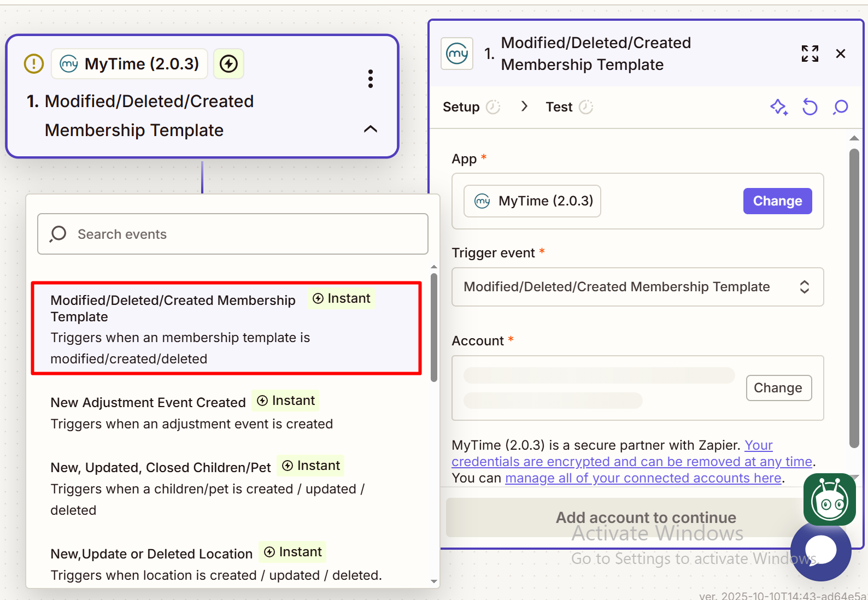Click the Instant badge beside New Adjustment Event
Viewport: 868px width, 600px height.
click(286, 401)
